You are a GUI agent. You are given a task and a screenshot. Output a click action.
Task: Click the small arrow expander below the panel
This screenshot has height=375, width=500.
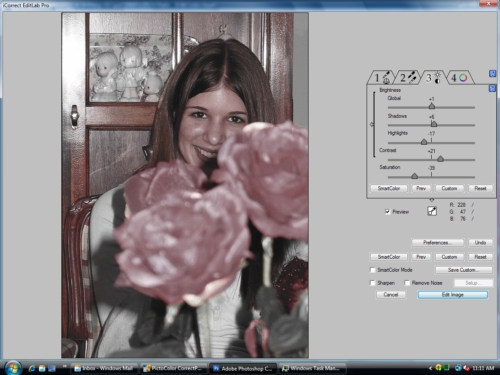[432, 200]
